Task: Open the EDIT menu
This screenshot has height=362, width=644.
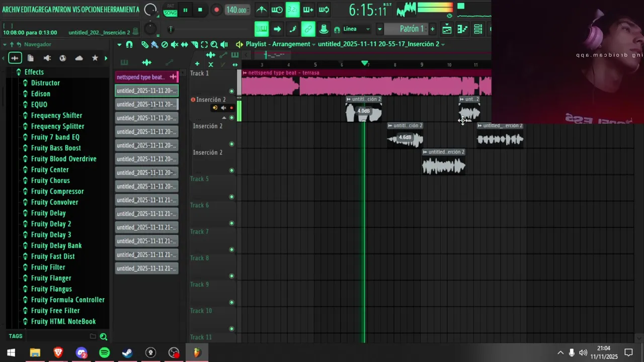Action: pos(27,10)
